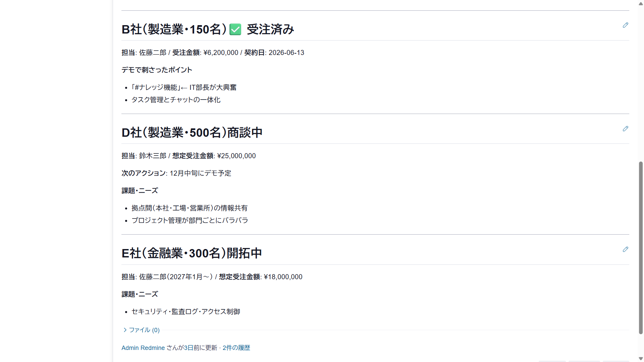This screenshot has height=362, width=644.
Task: Click the 受注金額 ¥6,200,000 line
Action: pyautogui.click(x=213, y=53)
